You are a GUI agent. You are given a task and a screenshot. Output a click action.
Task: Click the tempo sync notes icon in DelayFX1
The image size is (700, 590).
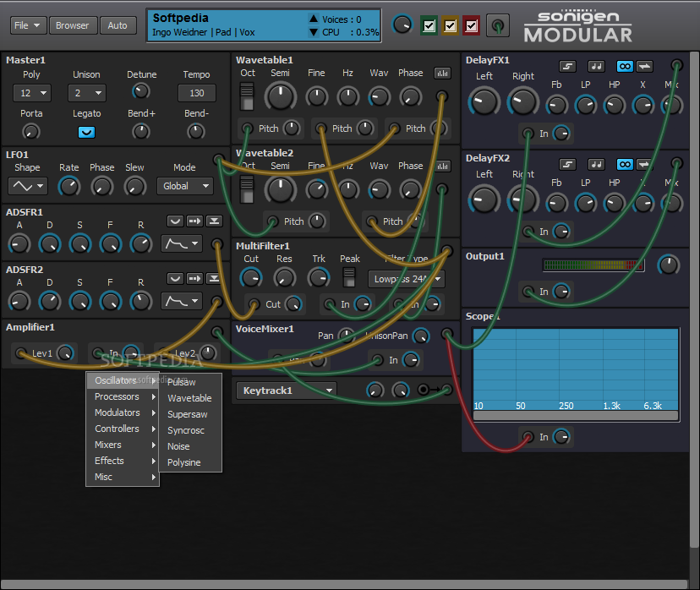pyautogui.click(x=596, y=67)
